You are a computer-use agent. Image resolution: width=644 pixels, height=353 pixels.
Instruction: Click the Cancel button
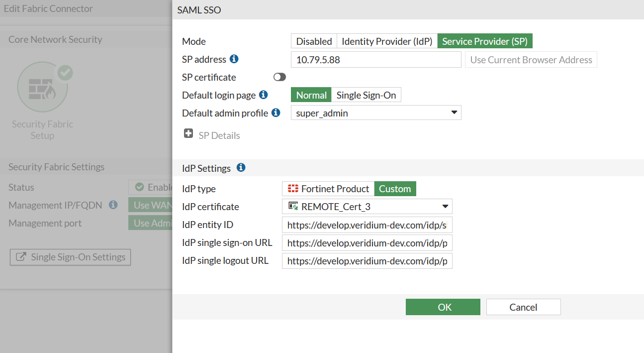[x=523, y=307]
